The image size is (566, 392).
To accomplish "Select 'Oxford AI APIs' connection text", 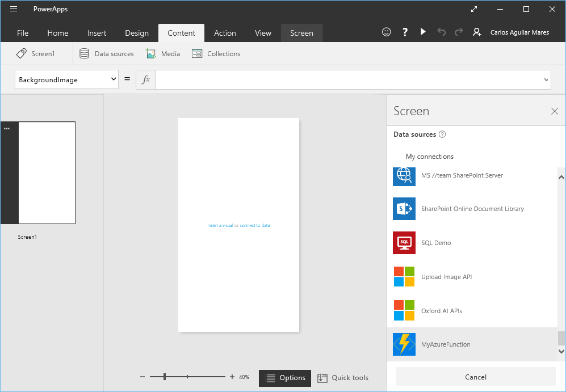I will click(442, 310).
